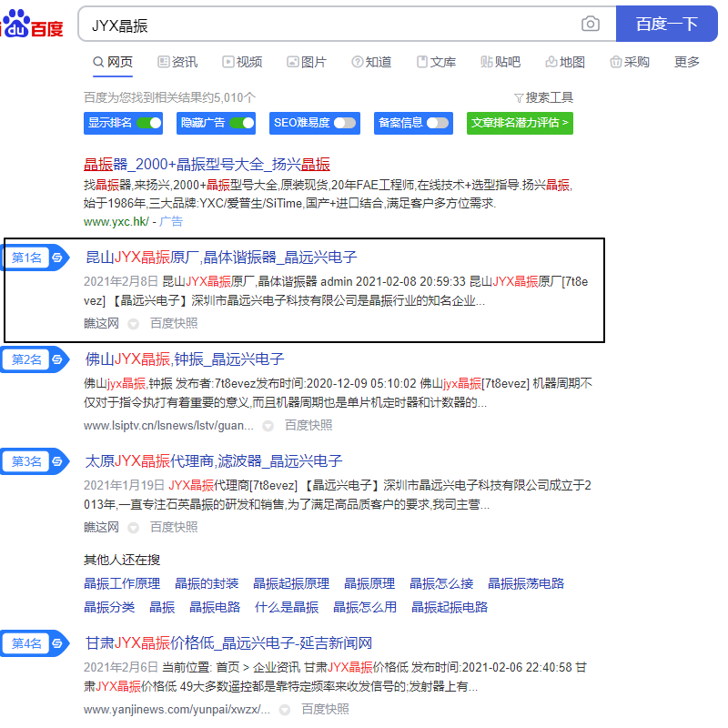This screenshot has height=728, width=728.
Task: Enable the SEO难易度 switch
Action: 345,123
